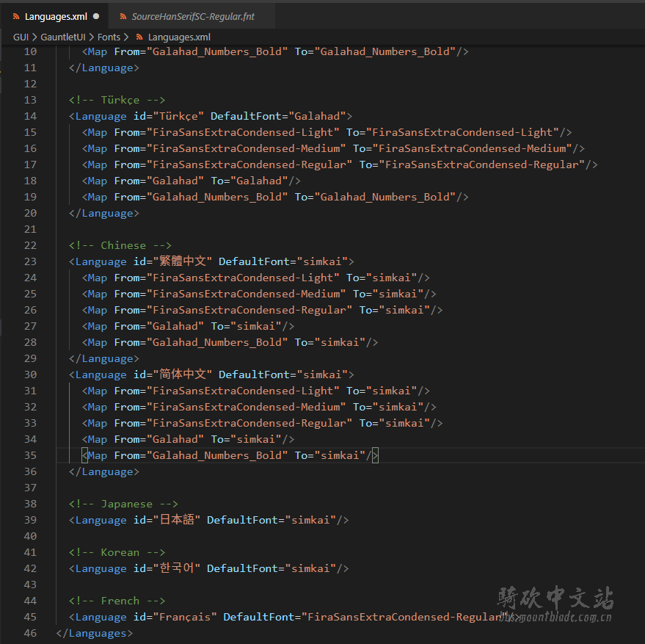Viewport: 645px width, 644px height.
Task: Click DefaultFont value "simkai" on line 23
Action: tap(323, 261)
